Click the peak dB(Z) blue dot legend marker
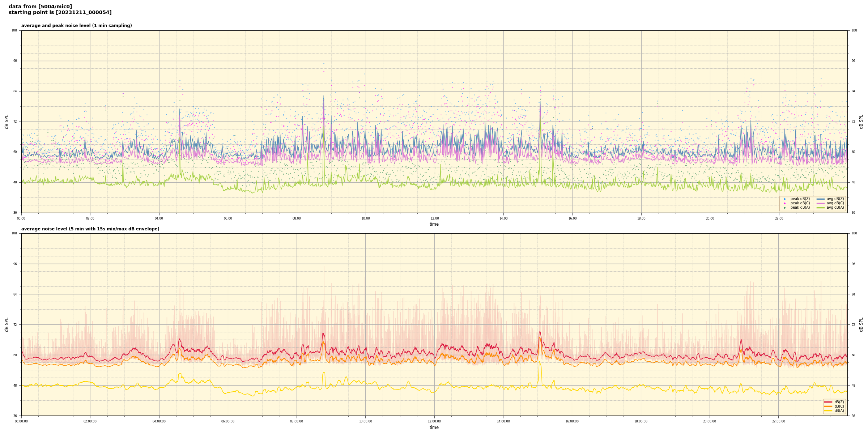This screenshot has width=868, height=434. pos(784,199)
